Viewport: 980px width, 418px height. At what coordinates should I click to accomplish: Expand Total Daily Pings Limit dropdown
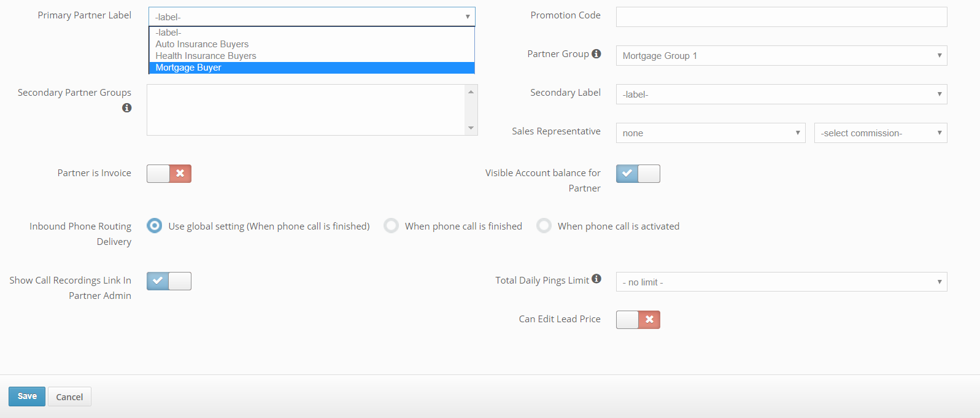(781, 282)
